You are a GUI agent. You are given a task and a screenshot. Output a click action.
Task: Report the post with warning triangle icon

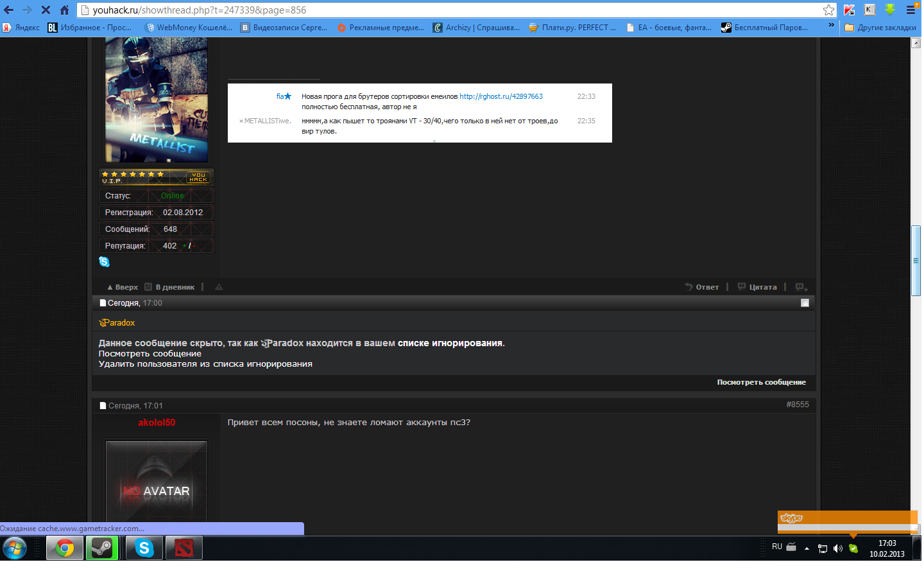(x=219, y=287)
